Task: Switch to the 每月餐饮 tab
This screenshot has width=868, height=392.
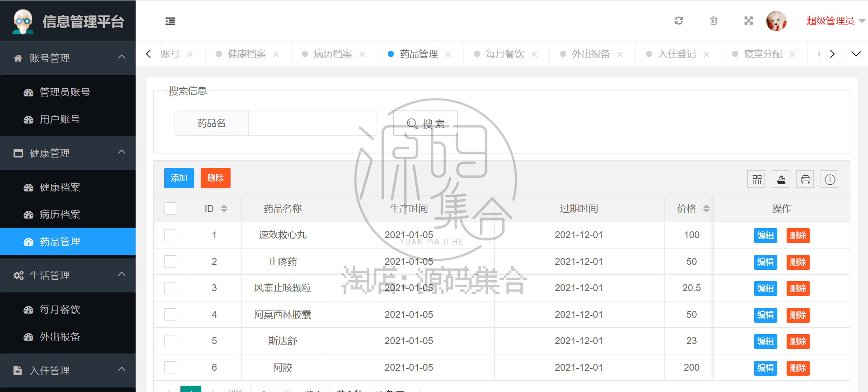Action: [505, 54]
